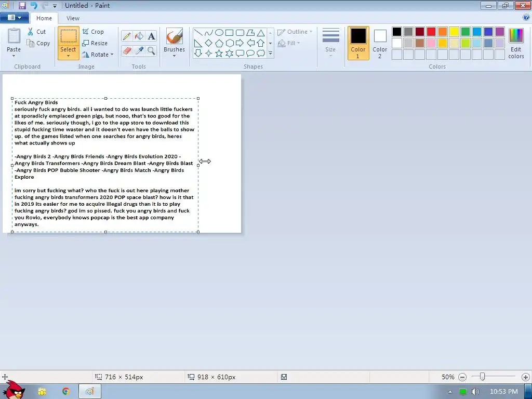Expand the Rotate options

pyautogui.click(x=112, y=54)
